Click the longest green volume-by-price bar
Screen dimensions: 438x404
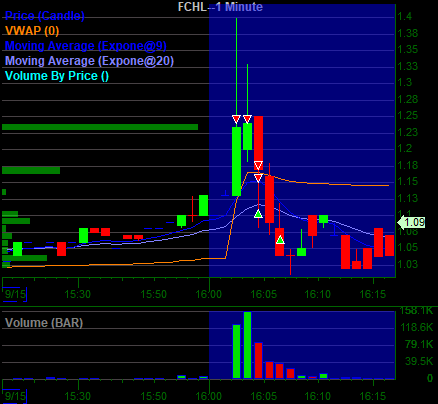pyautogui.click(x=100, y=127)
